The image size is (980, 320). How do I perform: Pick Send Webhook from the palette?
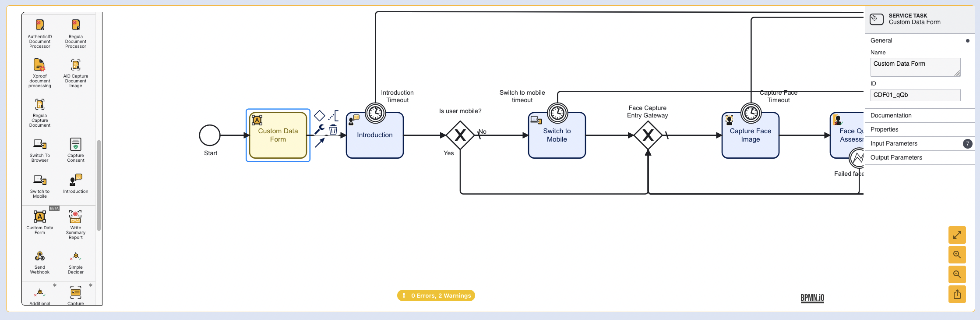click(40, 263)
